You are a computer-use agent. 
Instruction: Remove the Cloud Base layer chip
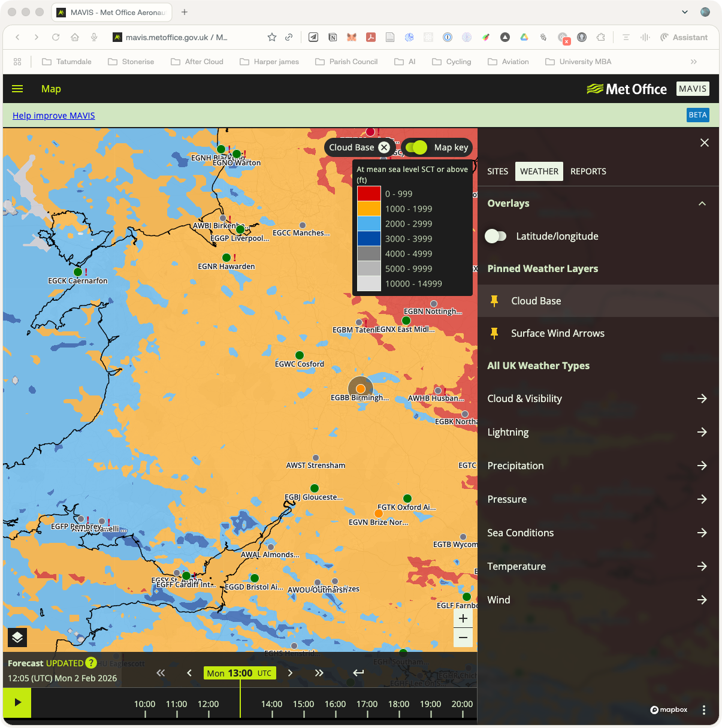(384, 147)
